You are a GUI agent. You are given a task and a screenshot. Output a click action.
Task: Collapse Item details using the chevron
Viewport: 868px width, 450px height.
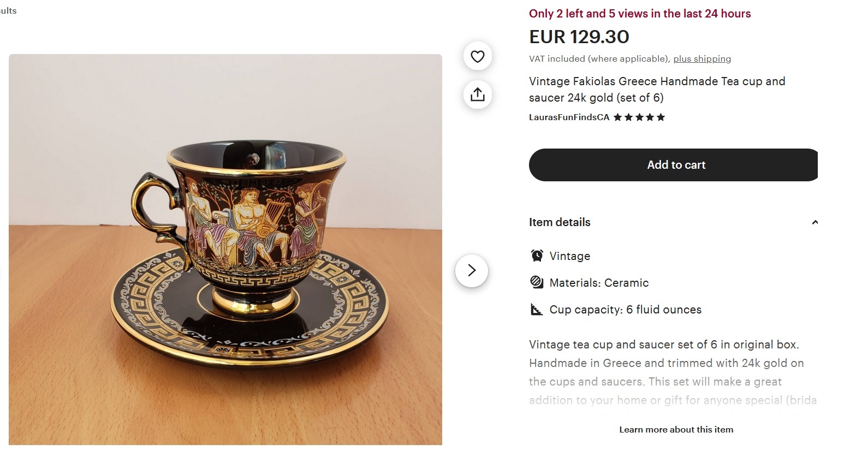pyautogui.click(x=815, y=222)
